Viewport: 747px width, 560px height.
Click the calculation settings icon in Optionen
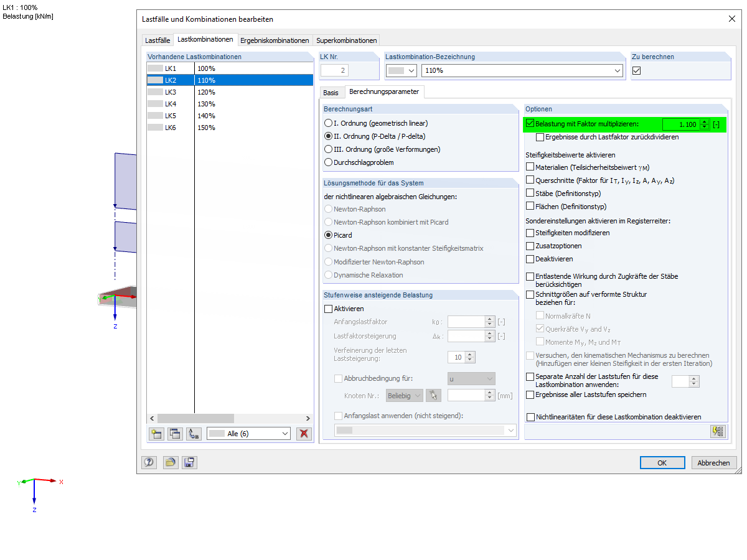tap(718, 431)
